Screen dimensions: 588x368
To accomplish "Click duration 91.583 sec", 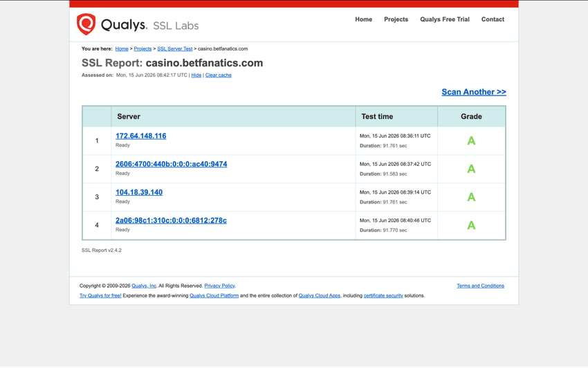I will (383, 174).
